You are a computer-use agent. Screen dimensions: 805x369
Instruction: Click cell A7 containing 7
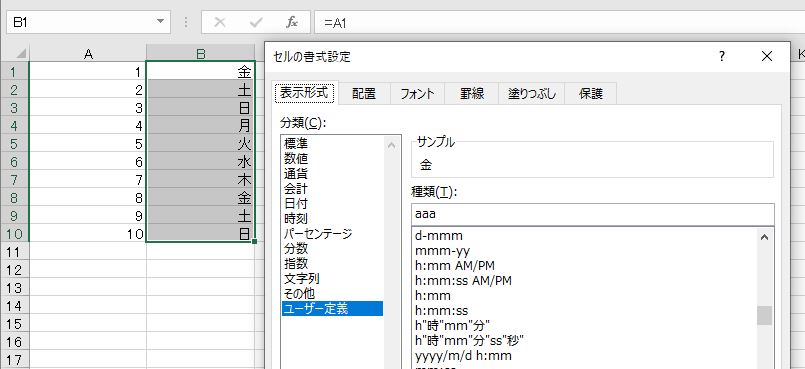click(x=88, y=180)
